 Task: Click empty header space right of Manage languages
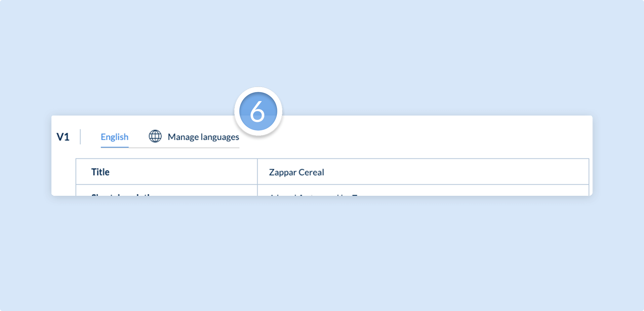click(x=420, y=137)
